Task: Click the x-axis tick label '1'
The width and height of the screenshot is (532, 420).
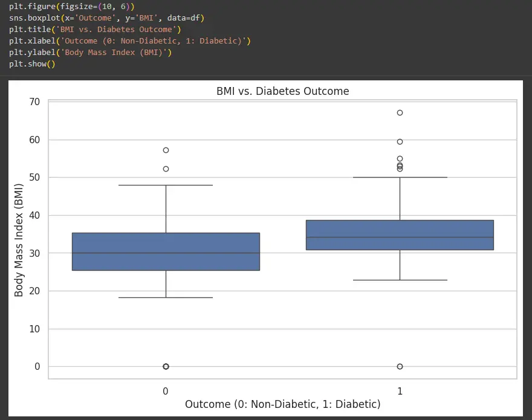Action: pos(400,391)
